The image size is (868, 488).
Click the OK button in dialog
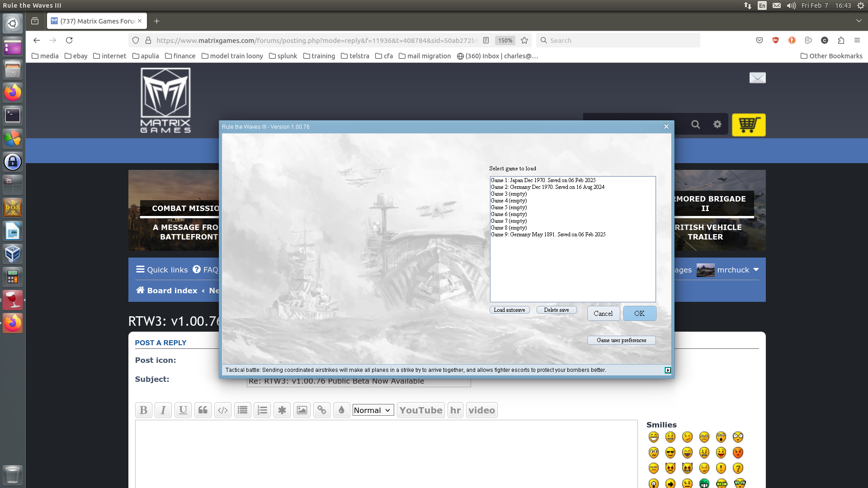click(639, 314)
